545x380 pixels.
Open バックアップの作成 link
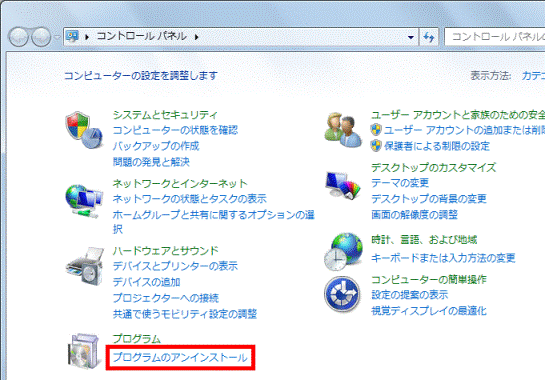pos(156,146)
